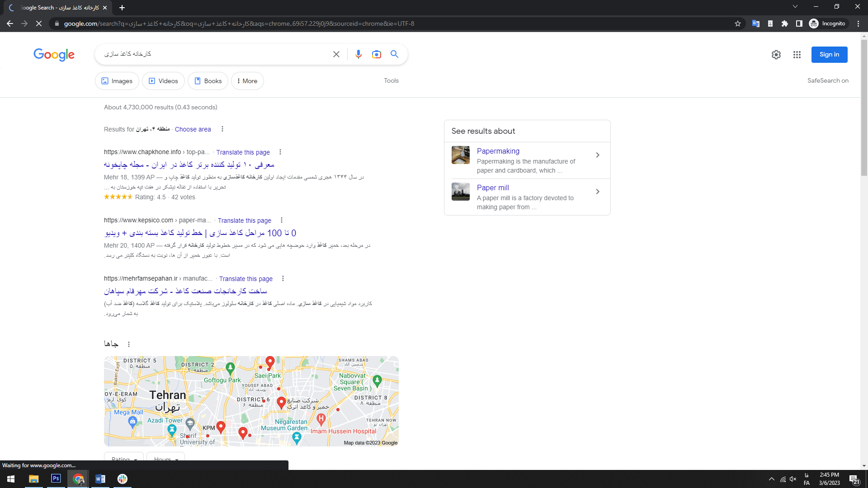Click the Papermaking thumbnail image
Screen dimensions: 868x488
461,155
